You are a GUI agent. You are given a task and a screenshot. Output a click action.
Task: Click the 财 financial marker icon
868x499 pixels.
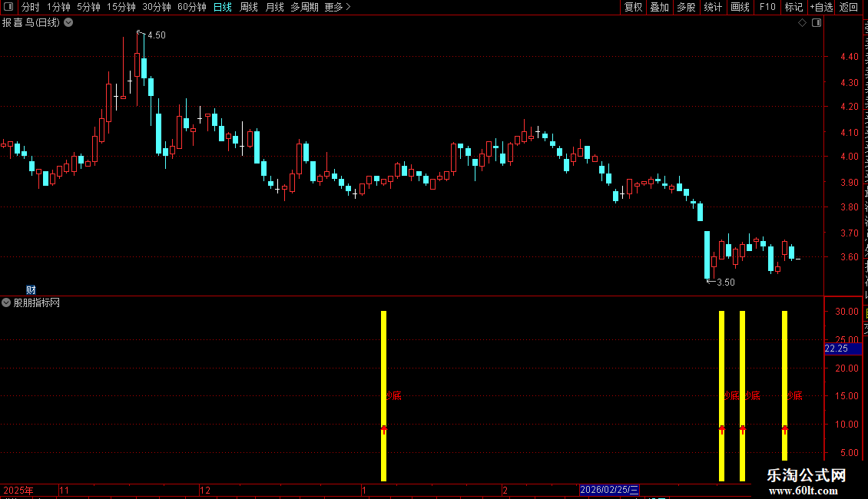pos(31,290)
